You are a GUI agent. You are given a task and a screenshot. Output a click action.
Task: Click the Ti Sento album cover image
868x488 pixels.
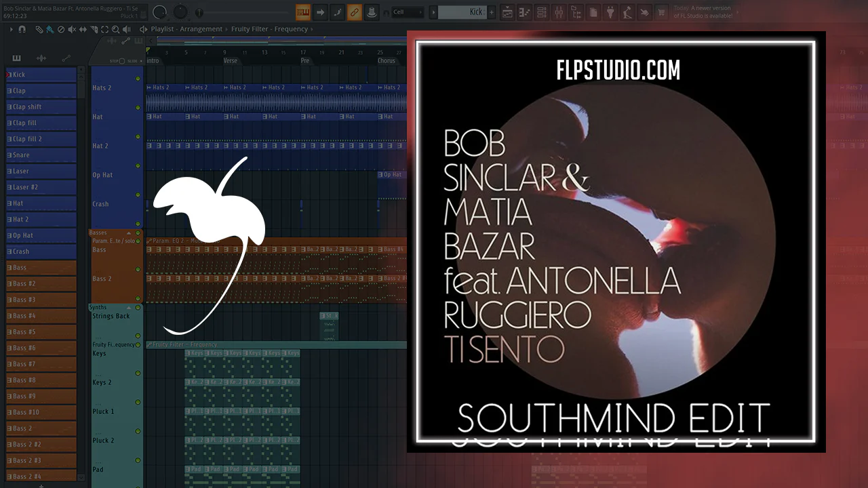[616, 241]
